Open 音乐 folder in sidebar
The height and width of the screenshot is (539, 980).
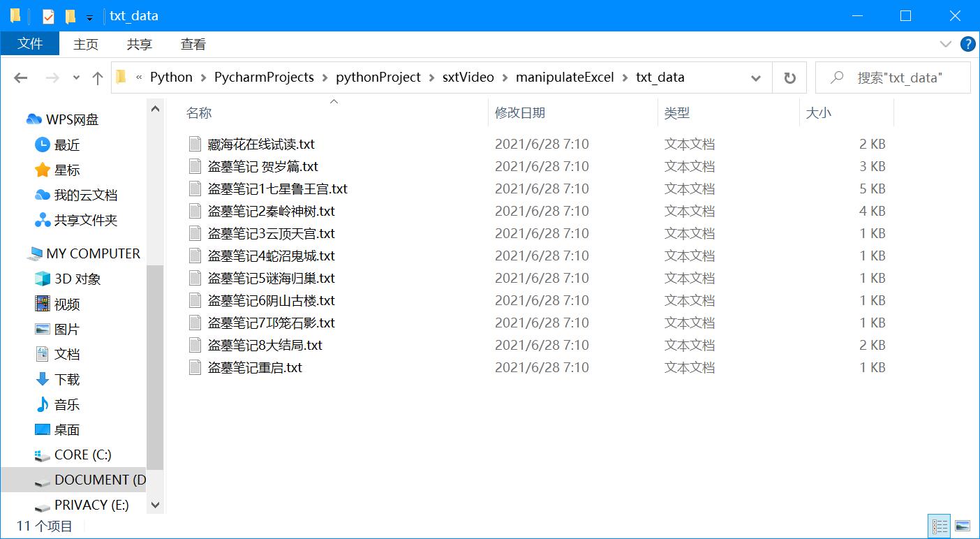[x=67, y=404]
